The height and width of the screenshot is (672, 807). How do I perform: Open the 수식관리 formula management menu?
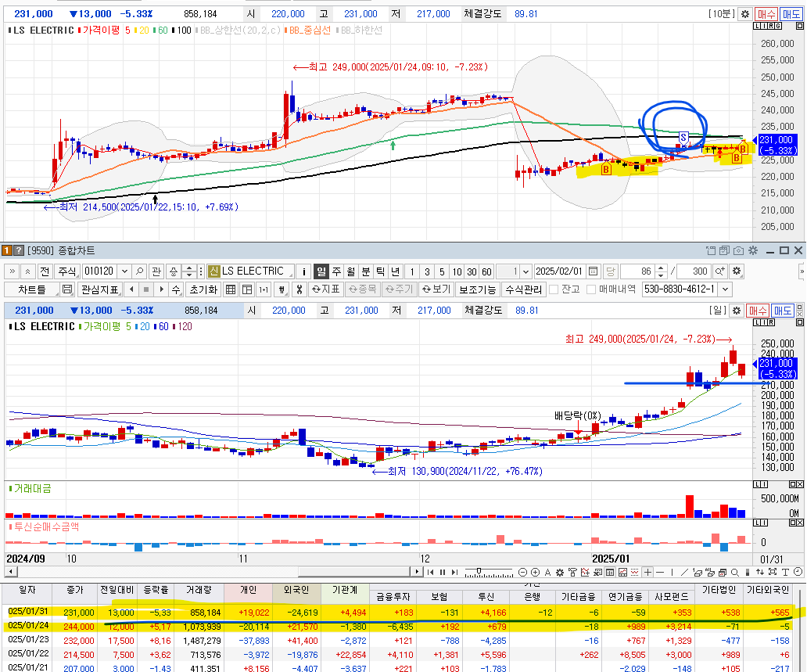tap(523, 289)
